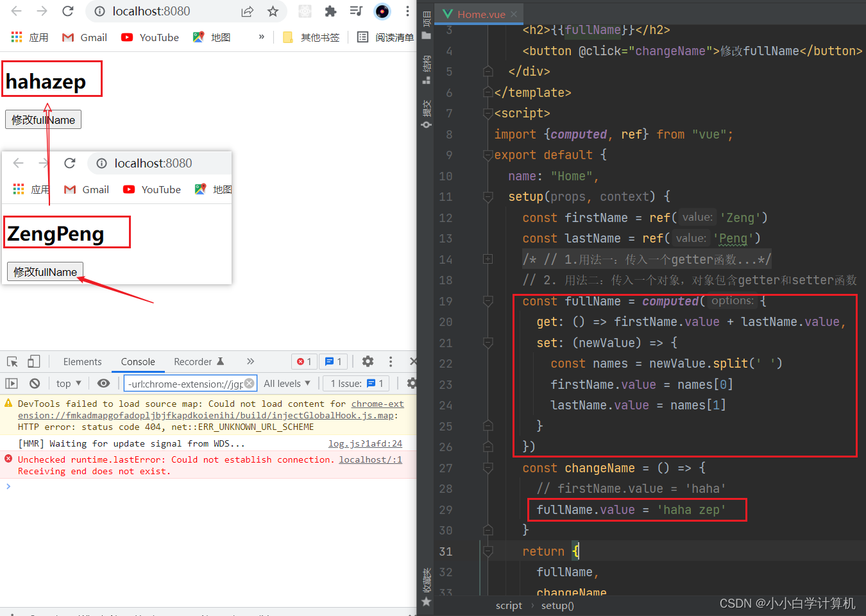The image size is (866, 616).
Task: Click the share page icon in address bar
Action: pyautogui.click(x=247, y=12)
